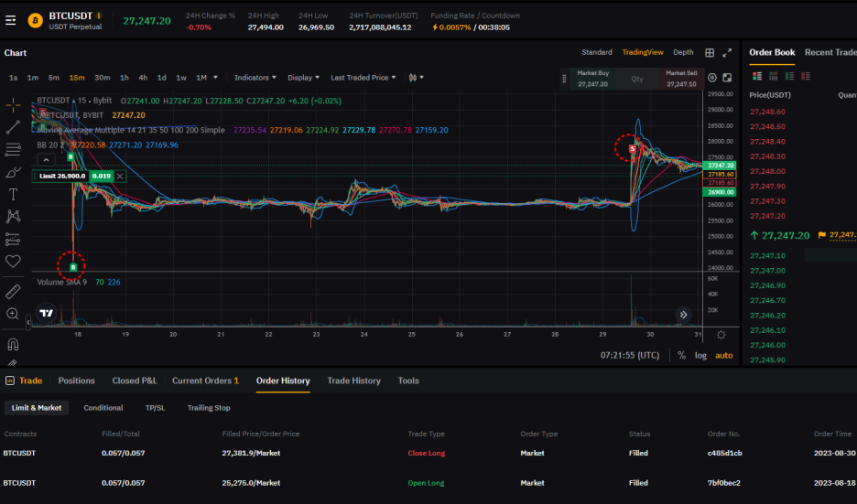Open the Trade History tab
The width and height of the screenshot is (857, 504).
point(353,381)
